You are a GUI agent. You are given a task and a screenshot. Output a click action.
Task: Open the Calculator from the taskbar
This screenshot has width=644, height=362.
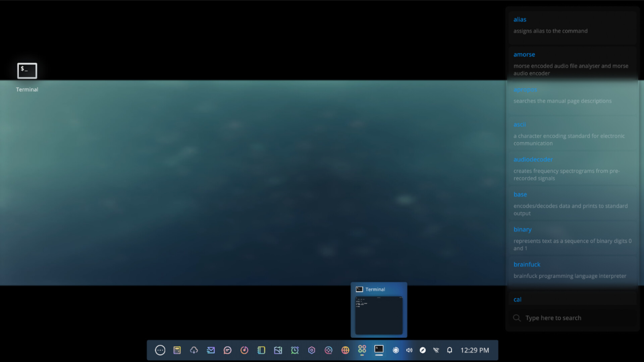[177, 350]
